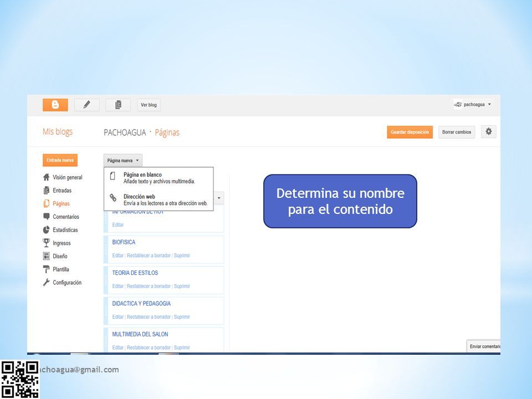Open Entradas in sidebar
Image resolution: width=532 pixels, height=399 pixels.
62,190
